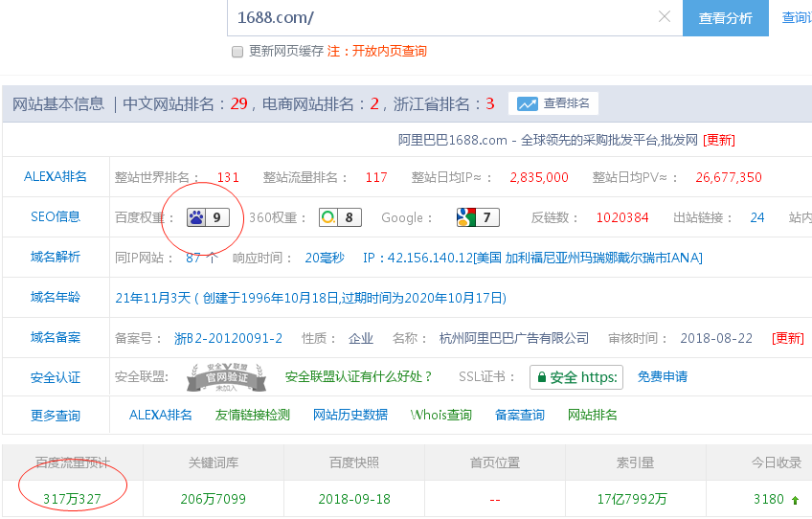Screen dimensions: 812x519
Task: Click the IP address 42.156.140.12 link
Action: click(x=532, y=258)
